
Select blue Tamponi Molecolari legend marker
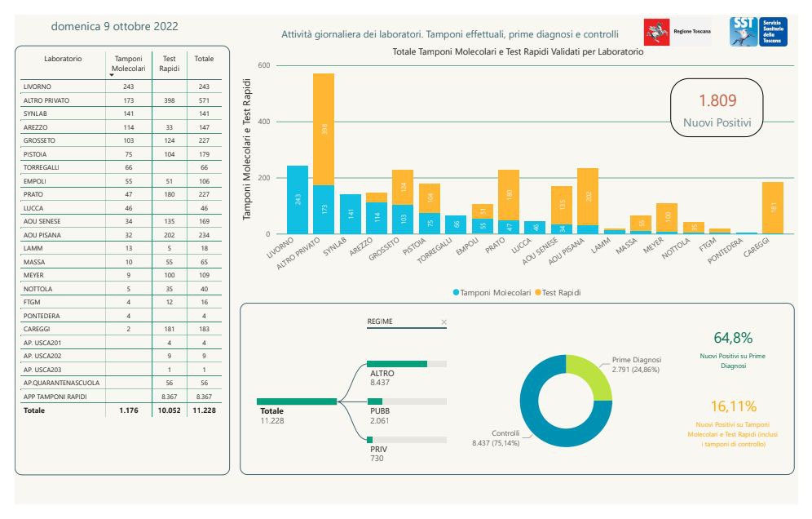point(457,292)
